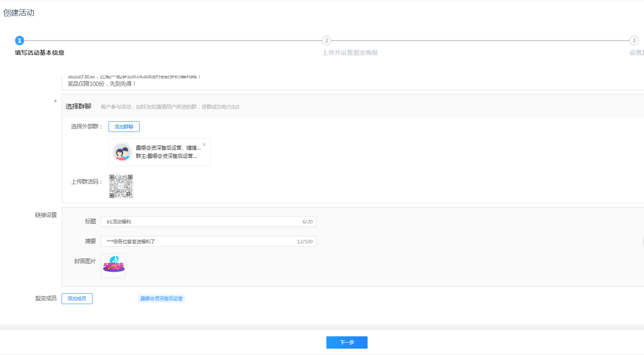Viewport: 644px width, 355px height.
Task: Remove the selected group chat card
Action: (204, 145)
